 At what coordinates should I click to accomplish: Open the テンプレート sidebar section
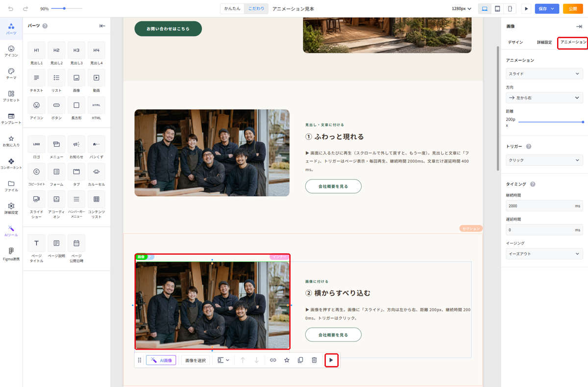click(x=11, y=119)
